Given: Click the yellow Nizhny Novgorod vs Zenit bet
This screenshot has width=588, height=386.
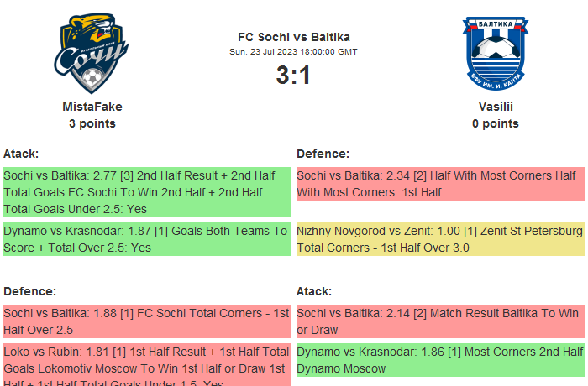Looking at the screenshot, I should click(x=440, y=239).
